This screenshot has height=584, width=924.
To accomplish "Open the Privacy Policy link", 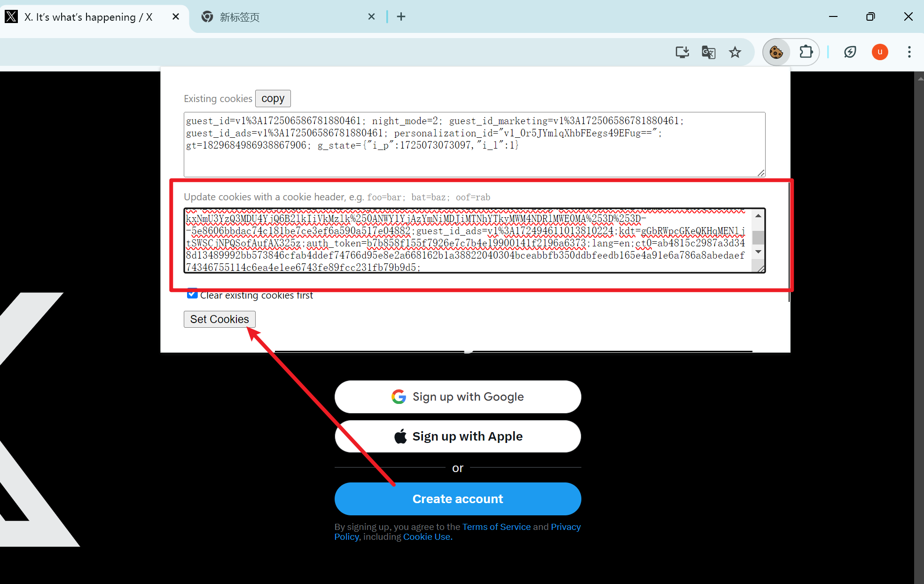I will 565,527.
